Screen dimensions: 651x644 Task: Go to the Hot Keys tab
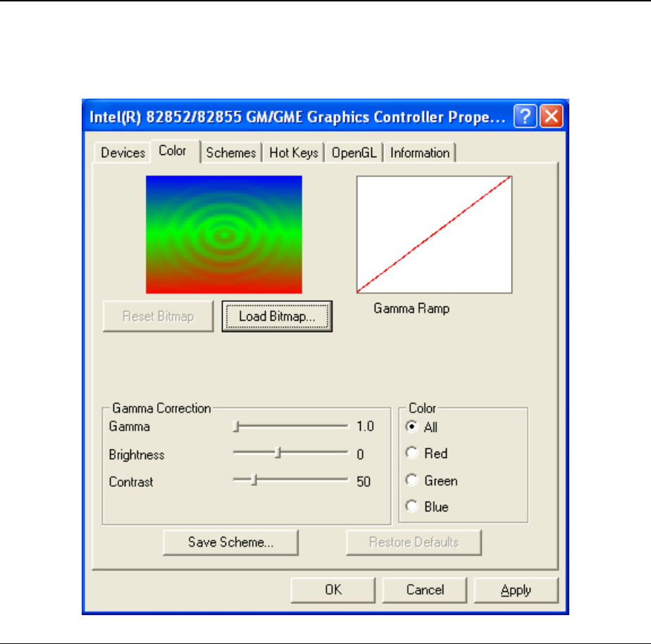point(294,153)
